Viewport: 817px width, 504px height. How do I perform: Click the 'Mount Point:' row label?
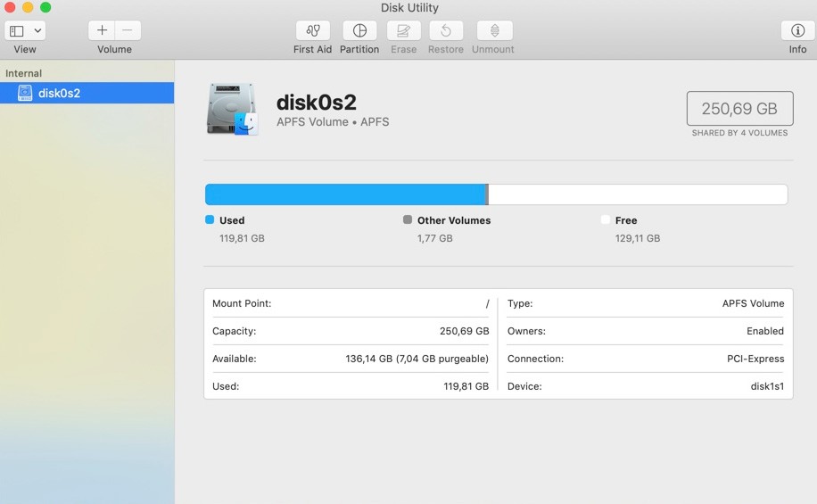tap(242, 303)
